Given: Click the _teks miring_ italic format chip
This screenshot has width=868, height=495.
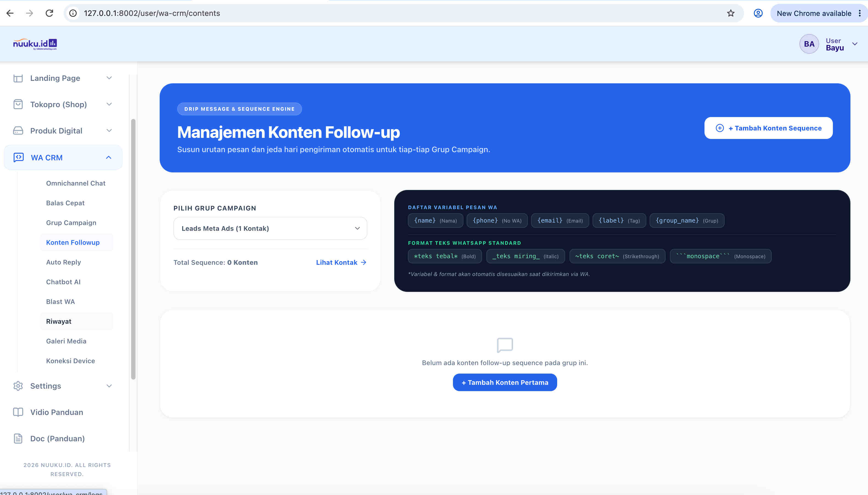Looking at the screenshot, I should click(x=525, y=256).
